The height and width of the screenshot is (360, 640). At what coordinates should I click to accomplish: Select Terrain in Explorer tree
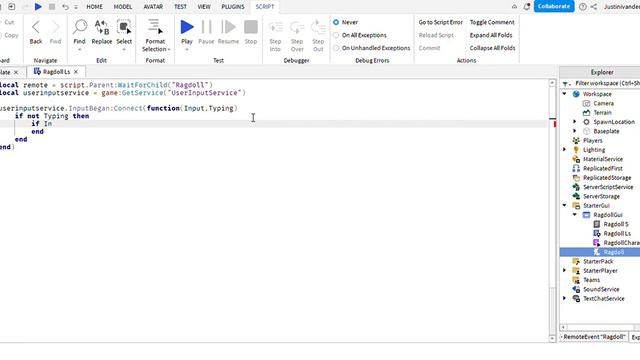coord(602,113)
